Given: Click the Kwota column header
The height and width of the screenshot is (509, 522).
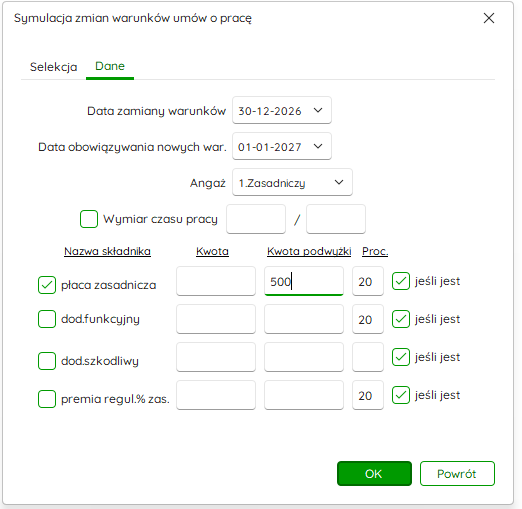Looking at the screenshot, I should point(212,251).
